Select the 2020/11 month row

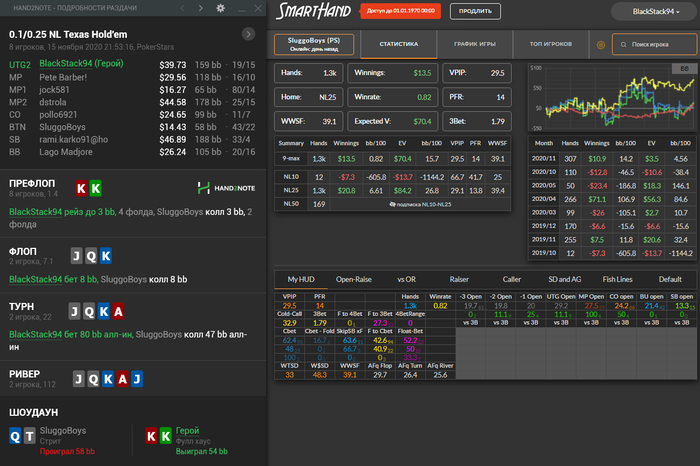(x=542, y=158)
